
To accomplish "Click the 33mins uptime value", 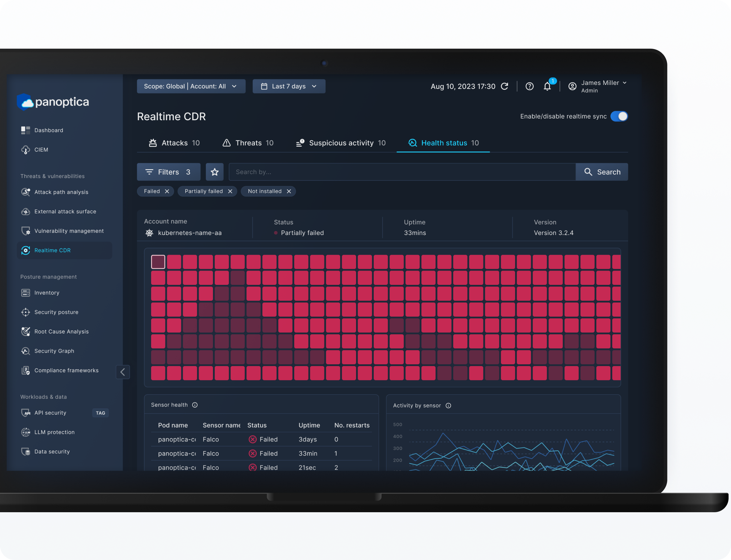I will point(415,233).
